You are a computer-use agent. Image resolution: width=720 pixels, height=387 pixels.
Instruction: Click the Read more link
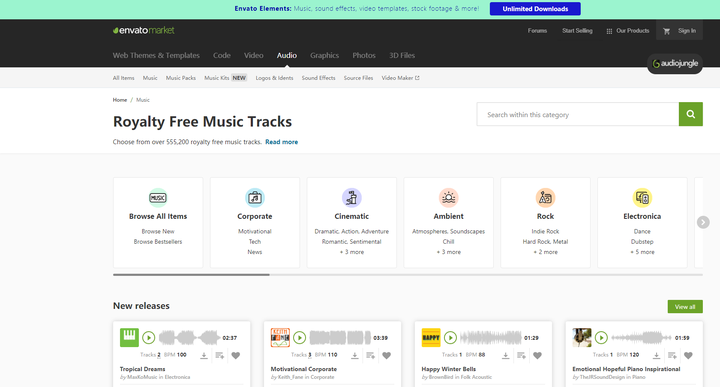281,142
